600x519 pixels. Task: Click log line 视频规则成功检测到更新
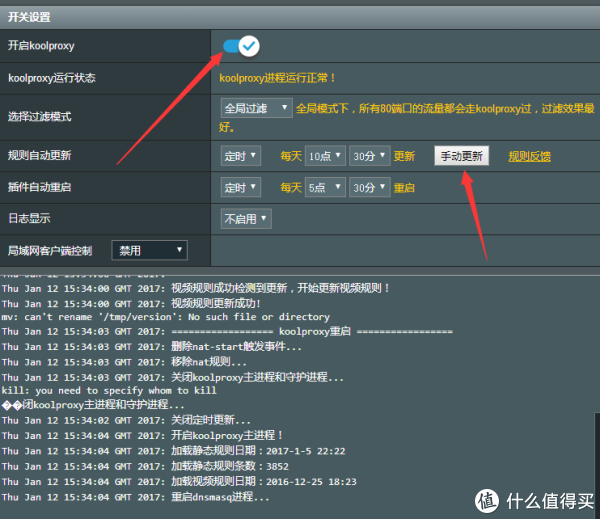(195, 288)
